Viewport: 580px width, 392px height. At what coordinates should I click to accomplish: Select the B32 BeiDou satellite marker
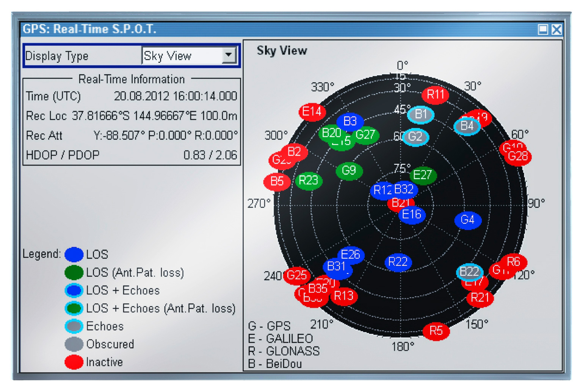[x=403, y=189]
